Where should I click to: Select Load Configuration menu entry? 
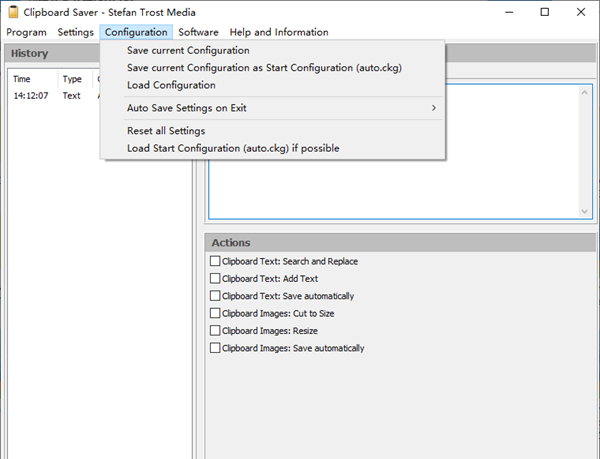[x=272, y=85]
